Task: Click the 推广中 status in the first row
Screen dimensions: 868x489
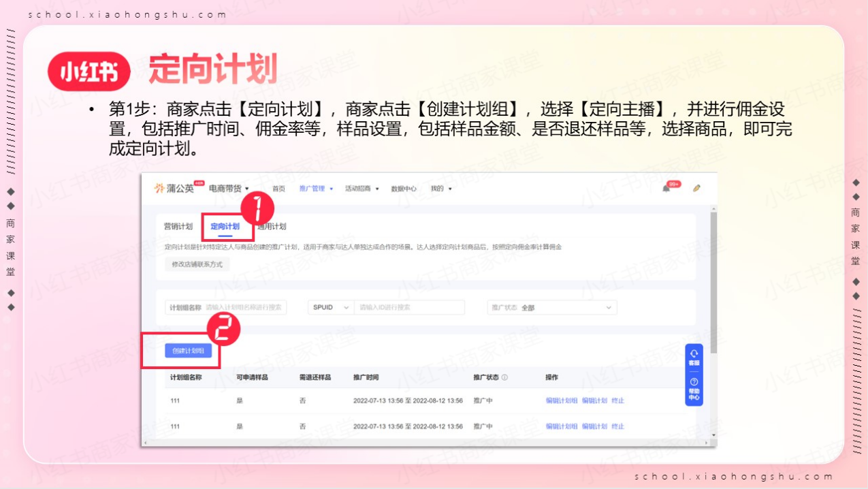Action: tap(483, 400)
